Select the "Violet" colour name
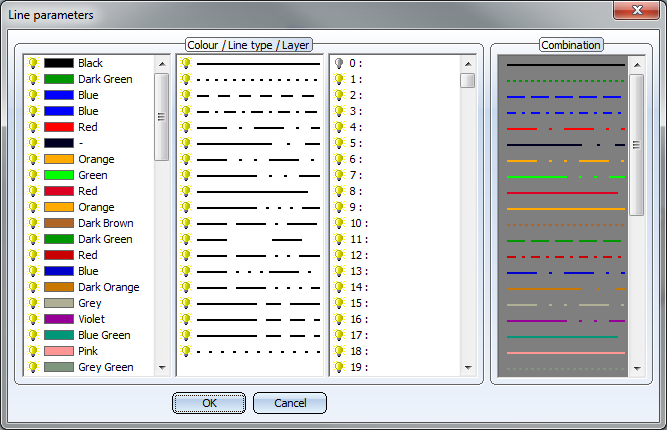The image size is (667, 430). coord(91,319)
